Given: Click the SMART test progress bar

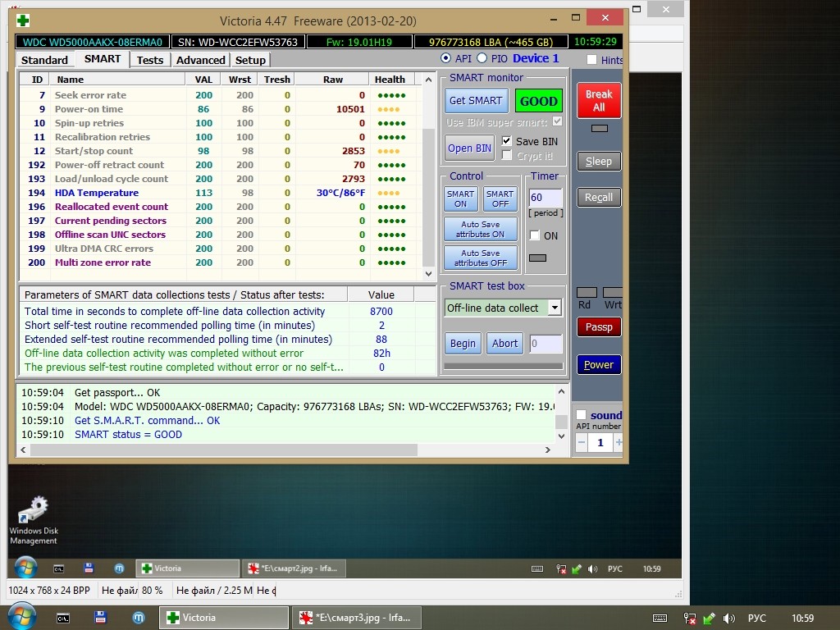Looking at the screenshot, I should coord(503,366).
